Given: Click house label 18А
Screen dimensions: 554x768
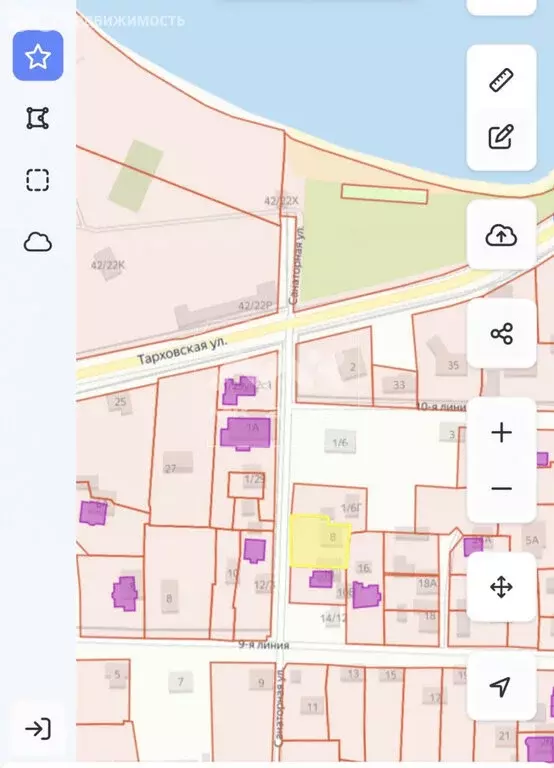Looking at the screenshot, I should (427, 583).
